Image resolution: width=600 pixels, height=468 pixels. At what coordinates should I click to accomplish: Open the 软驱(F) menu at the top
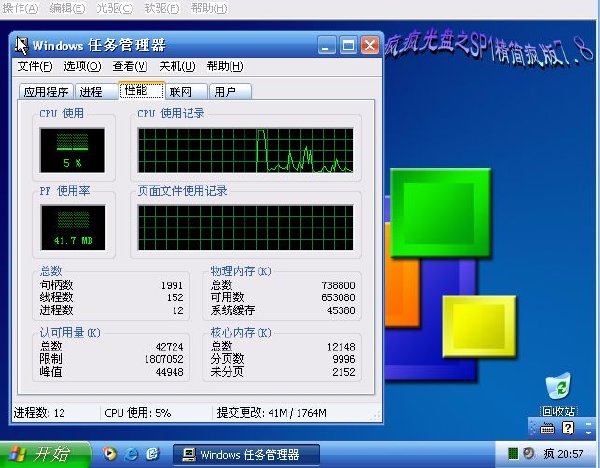point(162,8)
